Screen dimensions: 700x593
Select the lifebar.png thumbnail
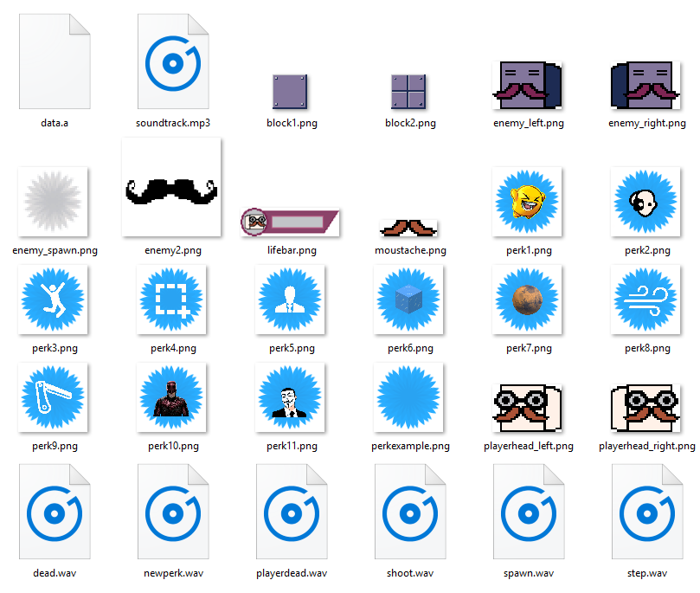[290, 222]
